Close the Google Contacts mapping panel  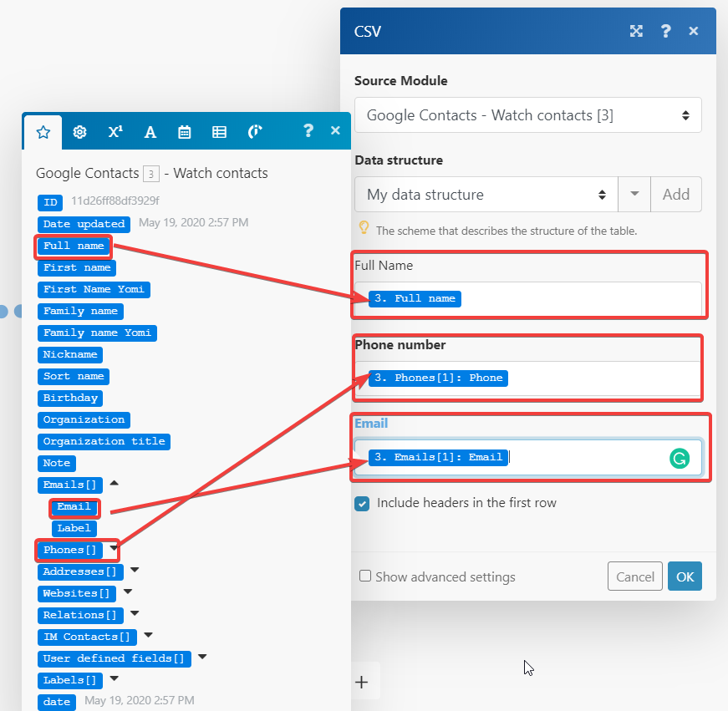point(335,130)
